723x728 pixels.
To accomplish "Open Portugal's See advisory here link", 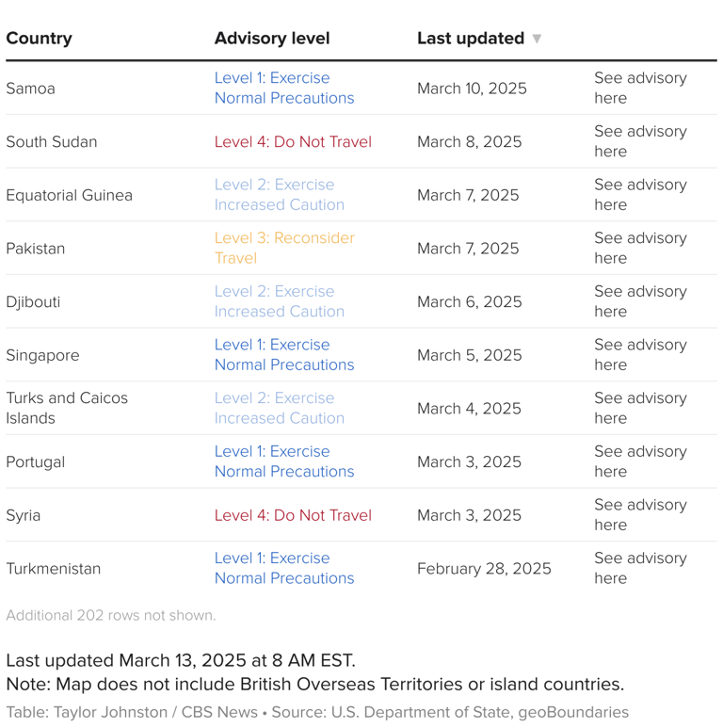I will pyautogui.click(x=640, y=461).
